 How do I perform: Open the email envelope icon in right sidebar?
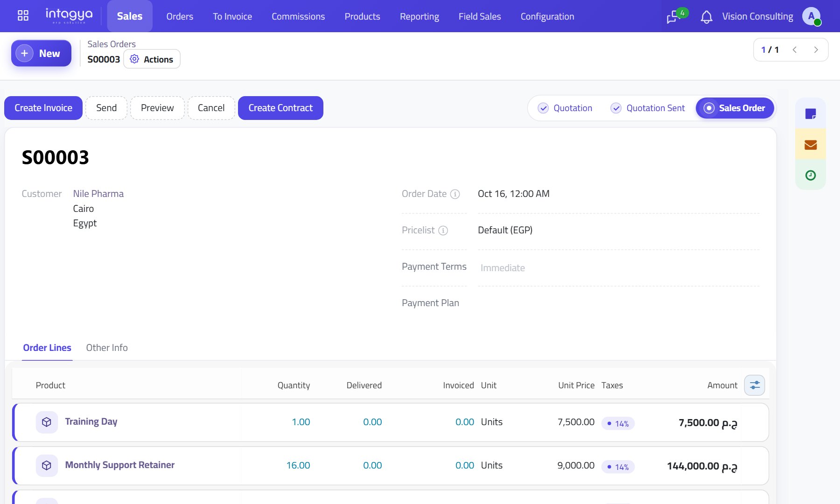pyautogui.click(x=811, y=145)
